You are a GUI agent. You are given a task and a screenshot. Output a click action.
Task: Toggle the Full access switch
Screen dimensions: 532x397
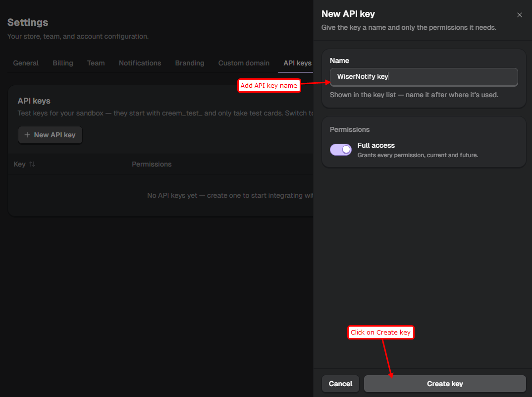pos(340,149)
